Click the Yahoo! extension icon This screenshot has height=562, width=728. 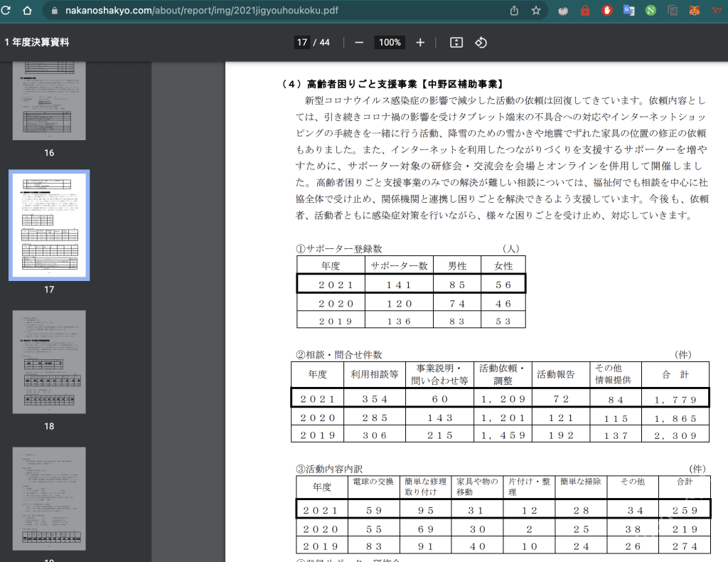716,11
